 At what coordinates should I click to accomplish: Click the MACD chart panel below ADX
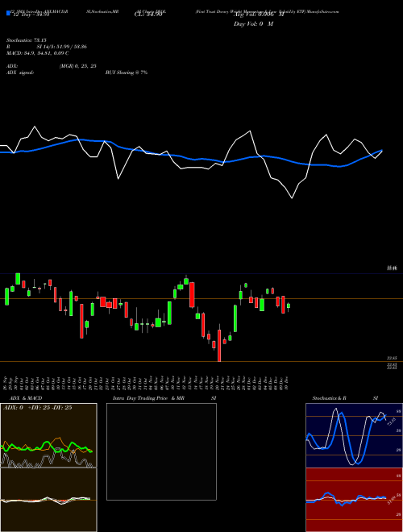click(48, 500)
